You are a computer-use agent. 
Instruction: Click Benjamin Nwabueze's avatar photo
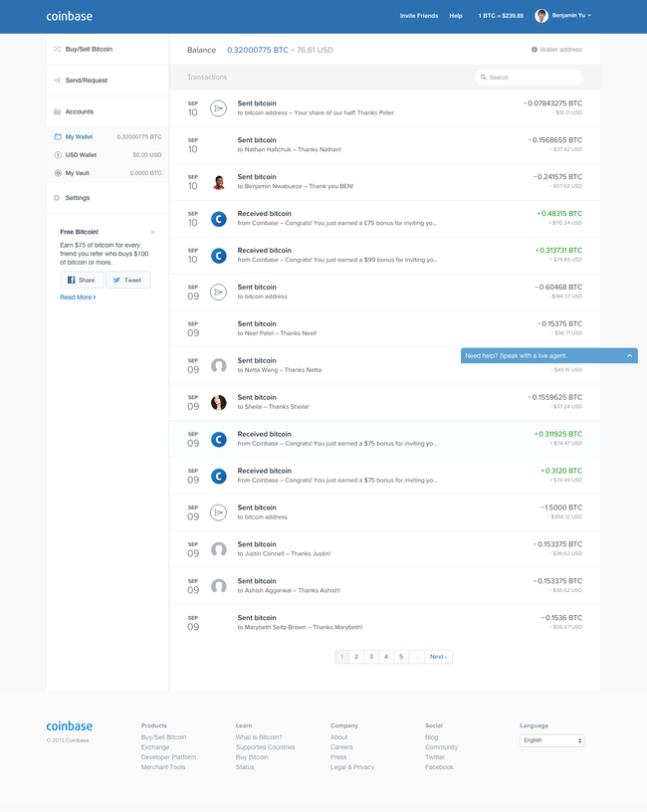[x=218, y=182]
